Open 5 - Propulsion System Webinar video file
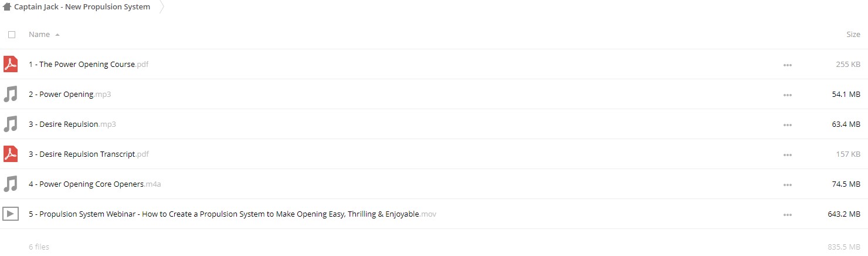This screenshot has height=256, width=868. [x=232, y=214]
